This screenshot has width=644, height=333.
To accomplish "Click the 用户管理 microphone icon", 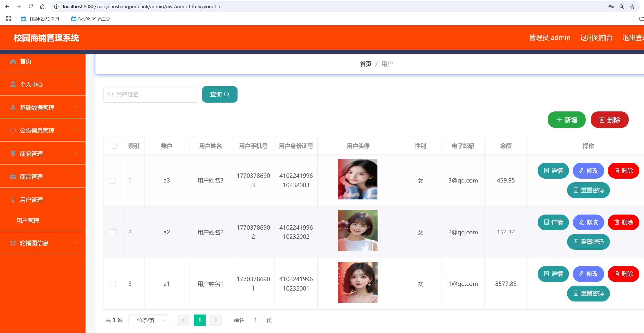I will tap(13, 199).
